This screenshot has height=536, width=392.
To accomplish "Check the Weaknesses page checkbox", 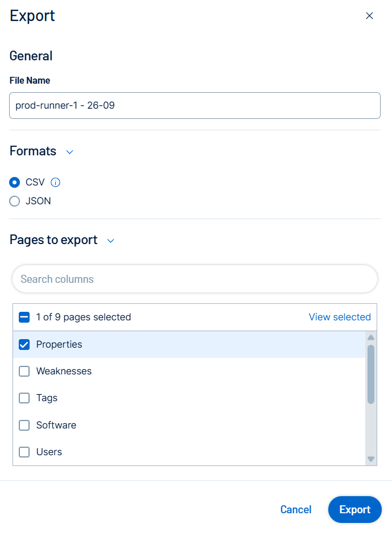I will (24, 372).
